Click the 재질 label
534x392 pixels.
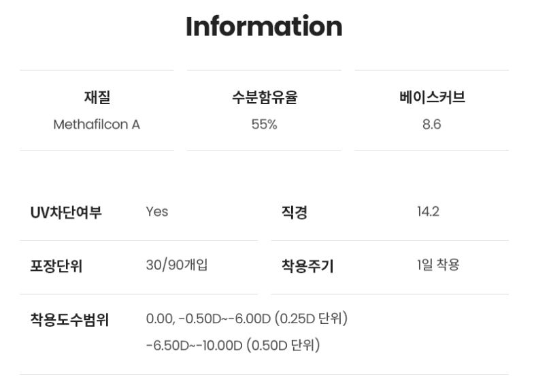tap(97, 97)
